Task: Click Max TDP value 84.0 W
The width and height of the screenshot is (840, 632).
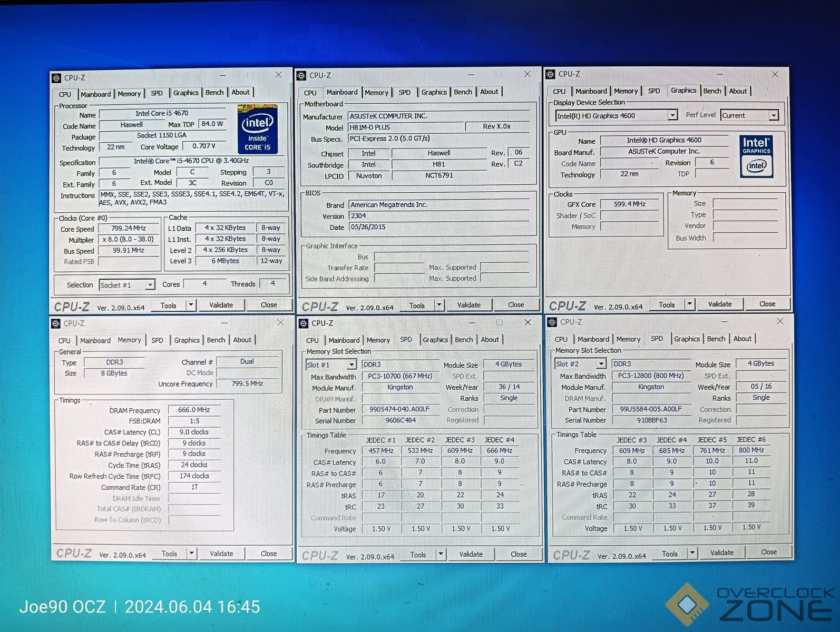Action: point(212,124)
